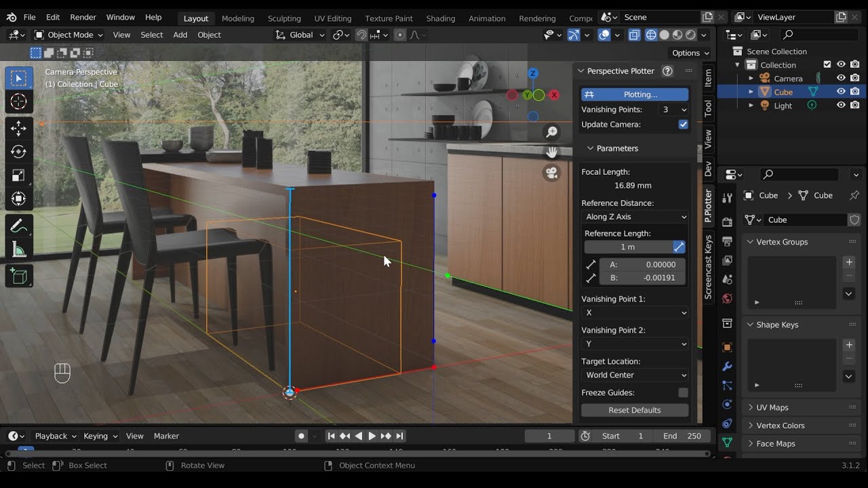The width and height of the screenshot is (868, 488).
Task: Select the Annotate tool
Action: click(x=19, y=226)
